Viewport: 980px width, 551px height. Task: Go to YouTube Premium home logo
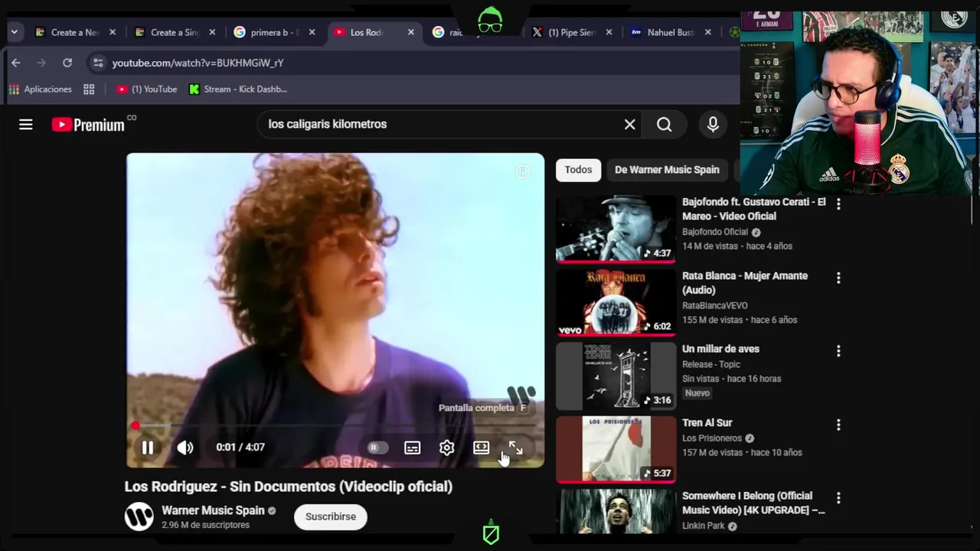pyautogui.click(x=89, y=125)
